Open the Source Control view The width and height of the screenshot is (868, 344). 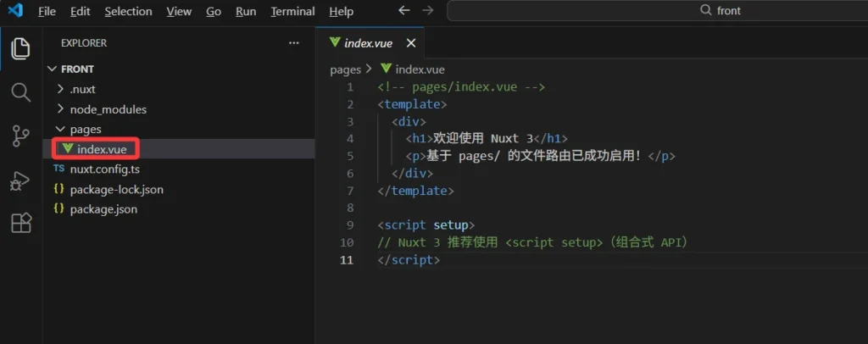(x=20, y=136)
